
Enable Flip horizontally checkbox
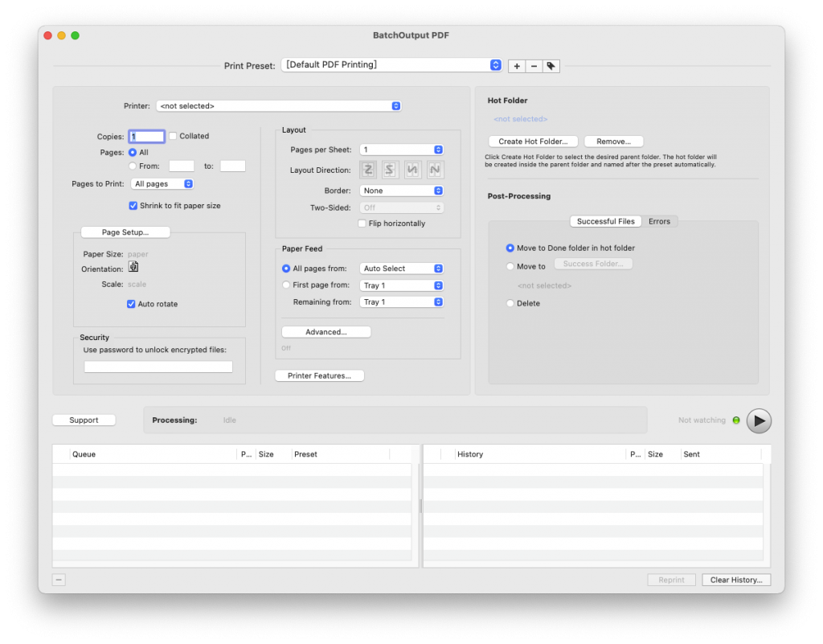[362, 224]
